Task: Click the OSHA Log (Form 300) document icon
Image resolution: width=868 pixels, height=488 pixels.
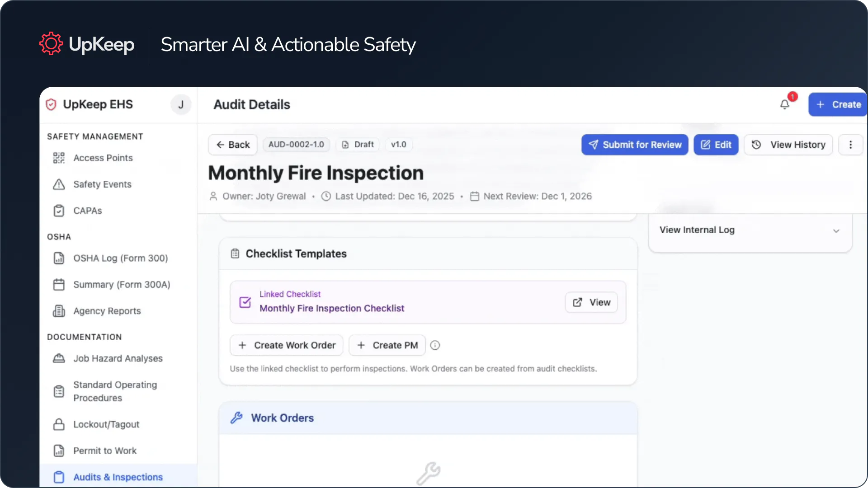Action: click(x=59, y=258)
